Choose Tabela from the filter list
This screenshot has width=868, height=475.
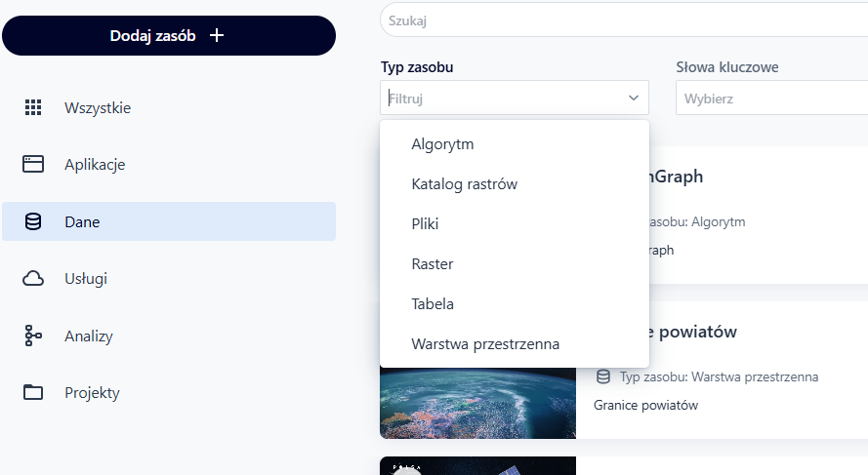[433, 304]
